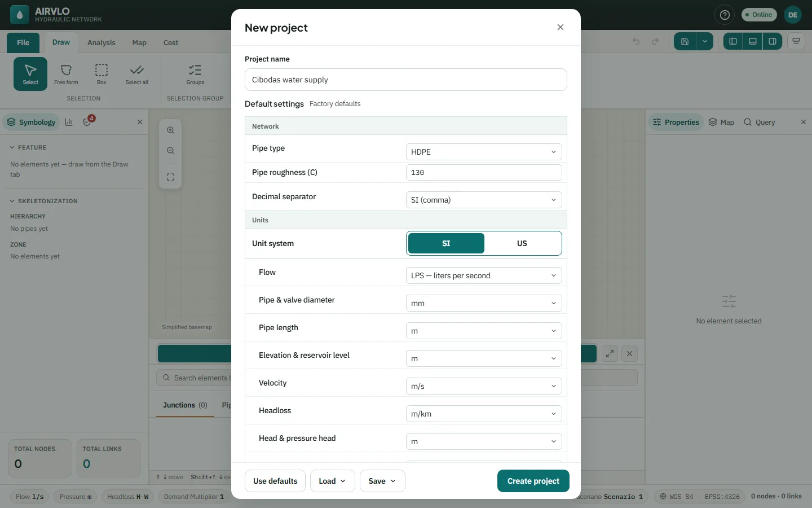
Task: Zoom out on the map canvas
Action: point(170,151)
